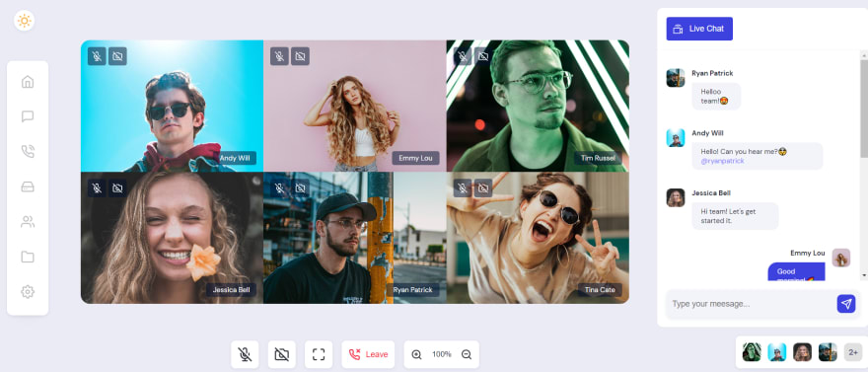This screenshot has height=372, width=868.
Task: Zoom out using the minus magnifier
Action: click(467, 354)
